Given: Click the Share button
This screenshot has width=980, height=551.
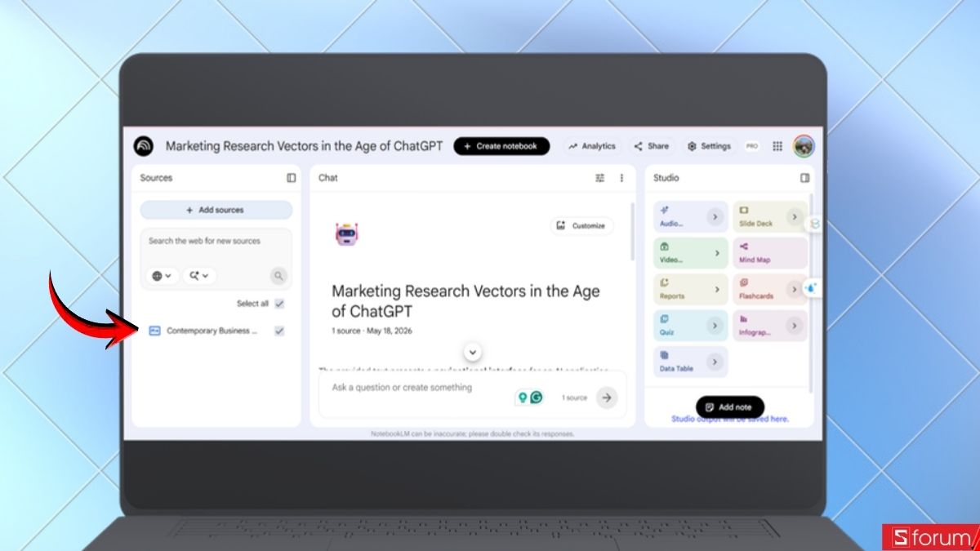Looking at the screenshot, I should [x=651, y=146].
